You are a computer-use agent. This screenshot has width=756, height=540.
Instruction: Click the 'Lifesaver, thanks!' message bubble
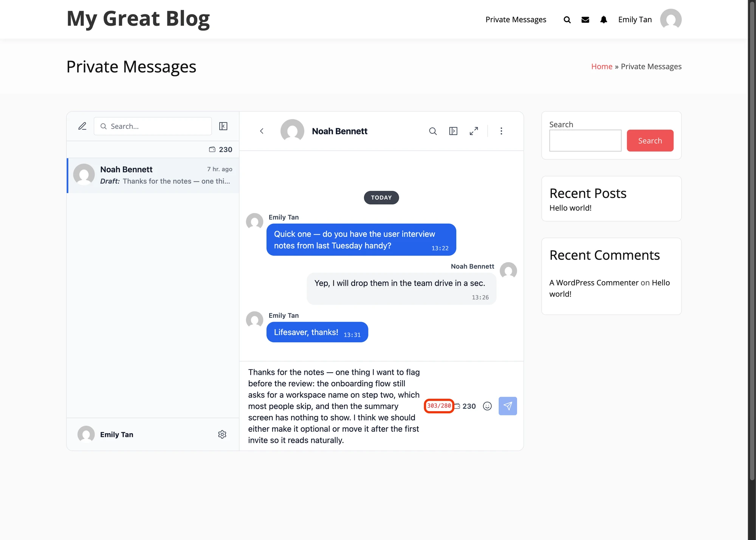point(317,332)
